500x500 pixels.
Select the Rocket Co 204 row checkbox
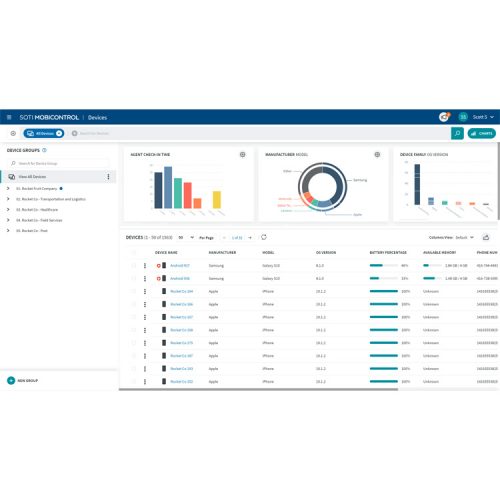click(x=134, y=291)
